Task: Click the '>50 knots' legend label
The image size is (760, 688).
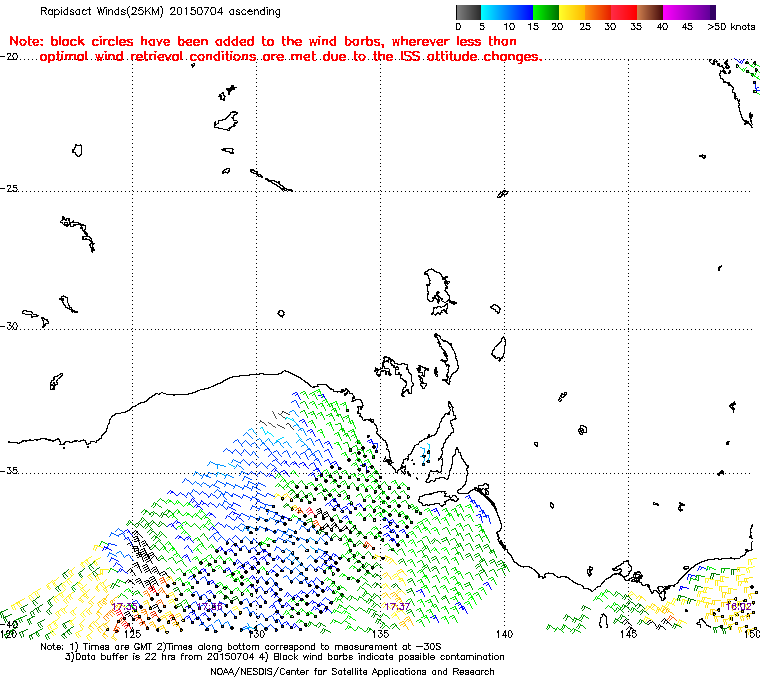Action: (x=731, y=27)
